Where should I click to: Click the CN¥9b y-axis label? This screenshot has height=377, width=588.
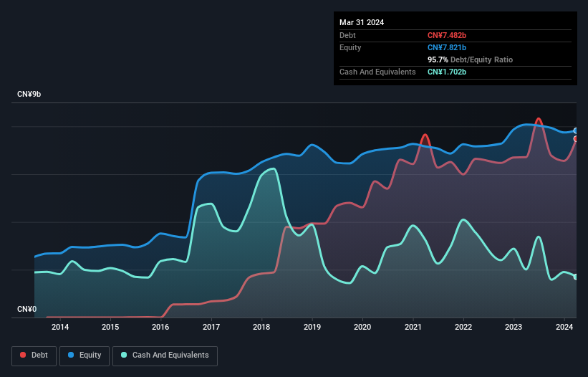29,94
